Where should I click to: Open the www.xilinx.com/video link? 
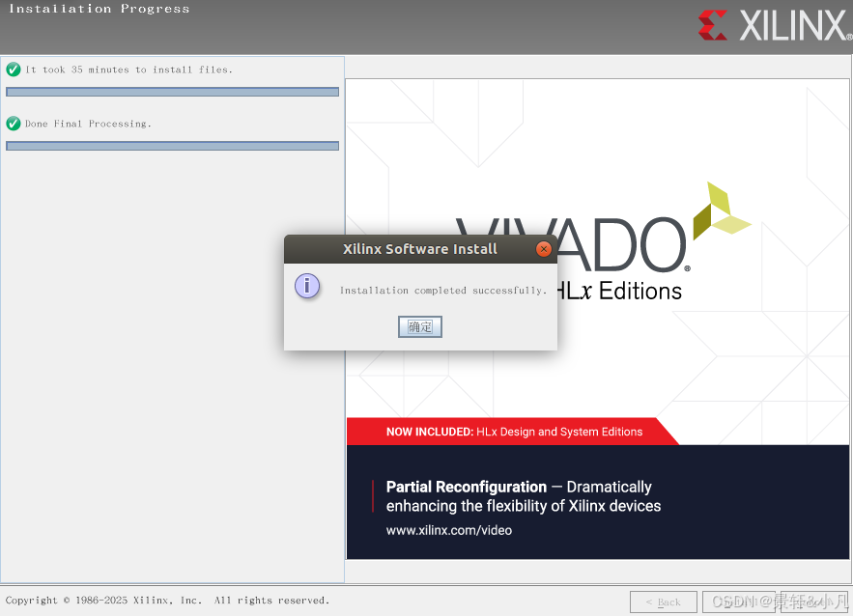449,530
